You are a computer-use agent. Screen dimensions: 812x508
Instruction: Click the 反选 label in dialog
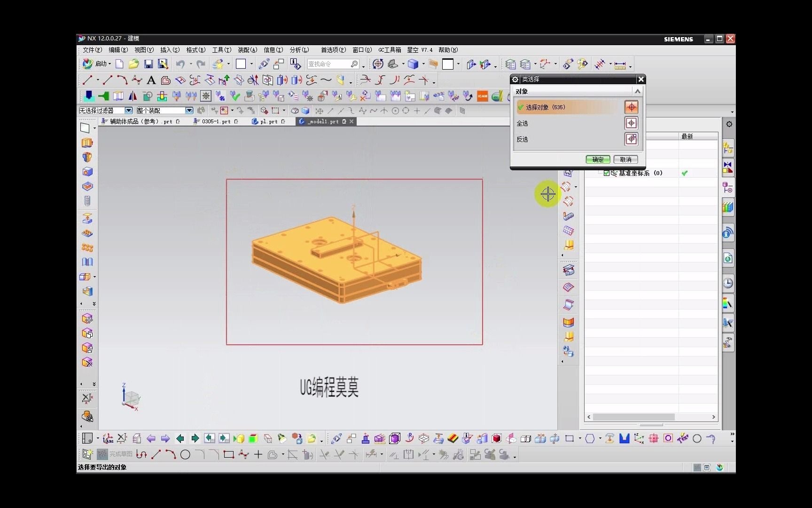[522, 139]
